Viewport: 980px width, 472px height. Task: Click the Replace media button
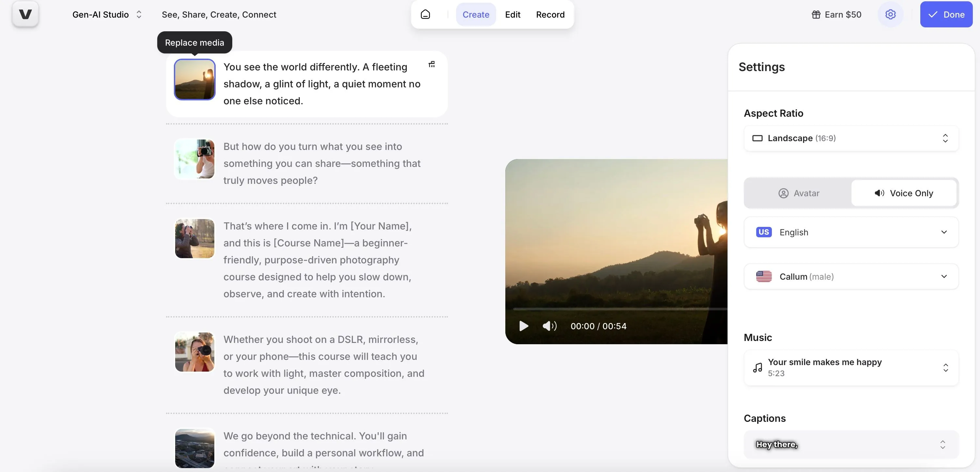coord(194,42)
